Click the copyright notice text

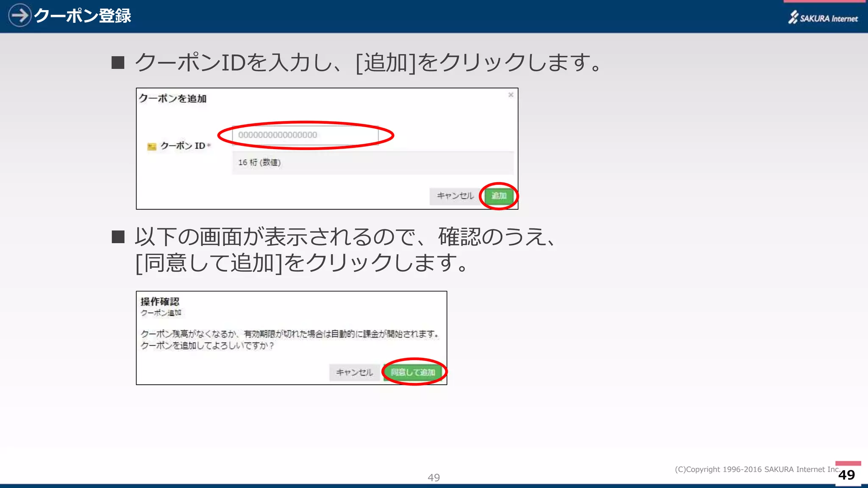click(757, 469)
